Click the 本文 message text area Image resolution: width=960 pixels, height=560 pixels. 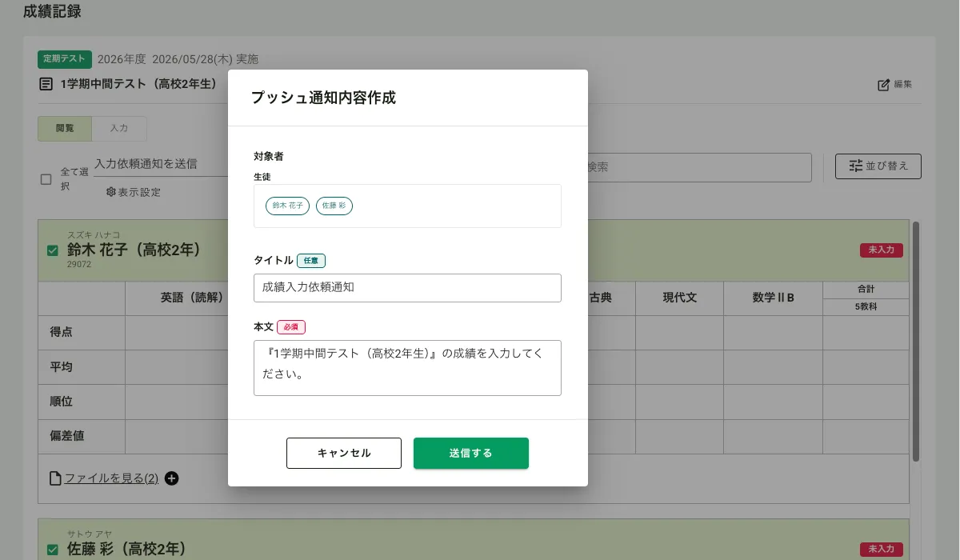(x=407, y=367)
